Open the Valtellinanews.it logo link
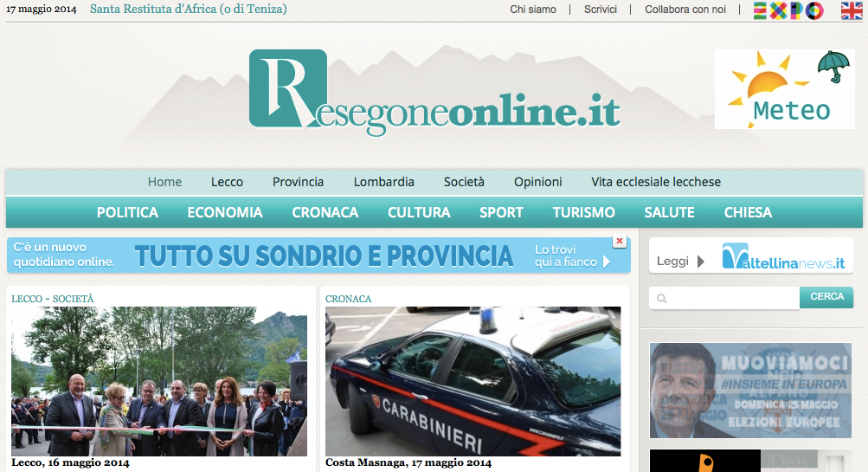The width and height of the screenshot is (868, 472). tap(783, 256)
